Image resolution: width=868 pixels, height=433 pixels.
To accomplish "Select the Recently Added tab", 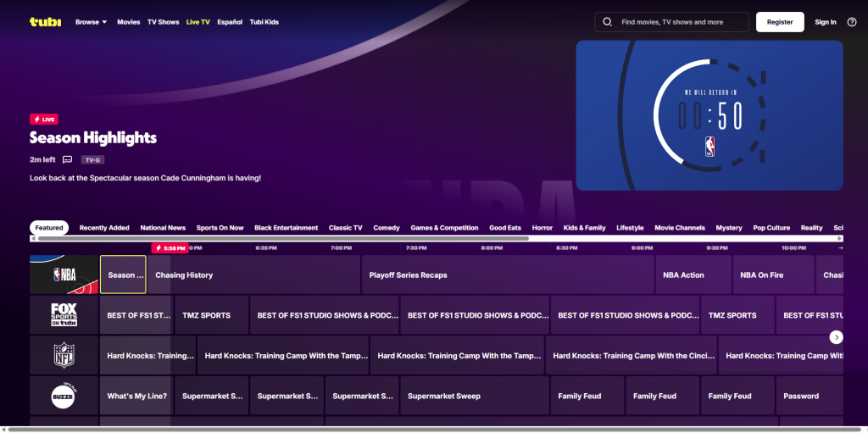I will (x=104, y=228).
